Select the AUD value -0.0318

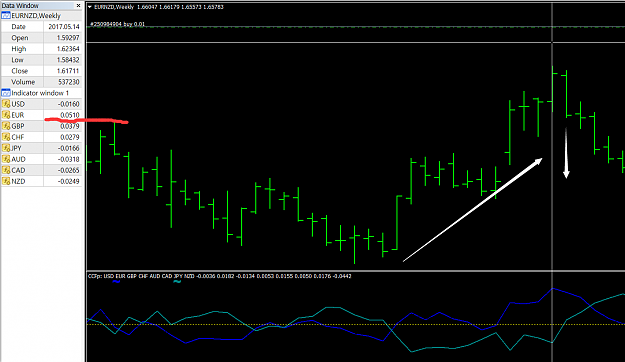(68, 159)
